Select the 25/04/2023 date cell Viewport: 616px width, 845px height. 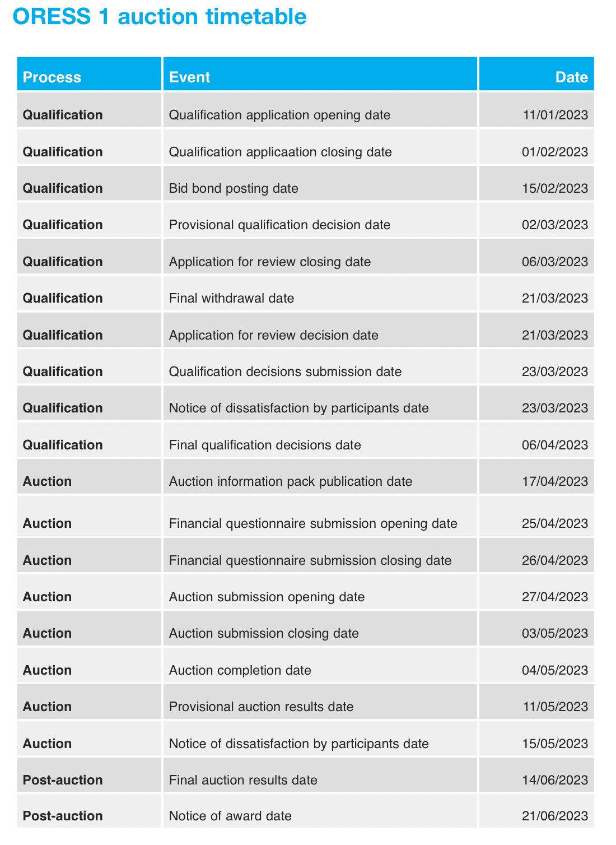click(555, 523)
